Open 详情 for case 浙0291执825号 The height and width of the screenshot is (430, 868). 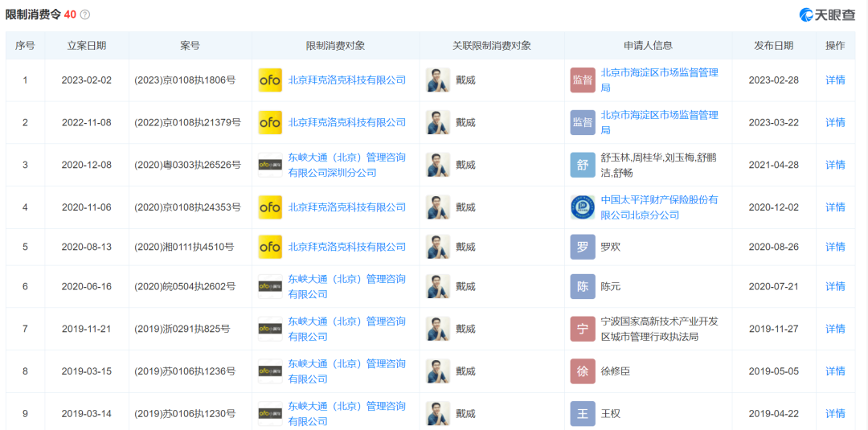point(835,329)
